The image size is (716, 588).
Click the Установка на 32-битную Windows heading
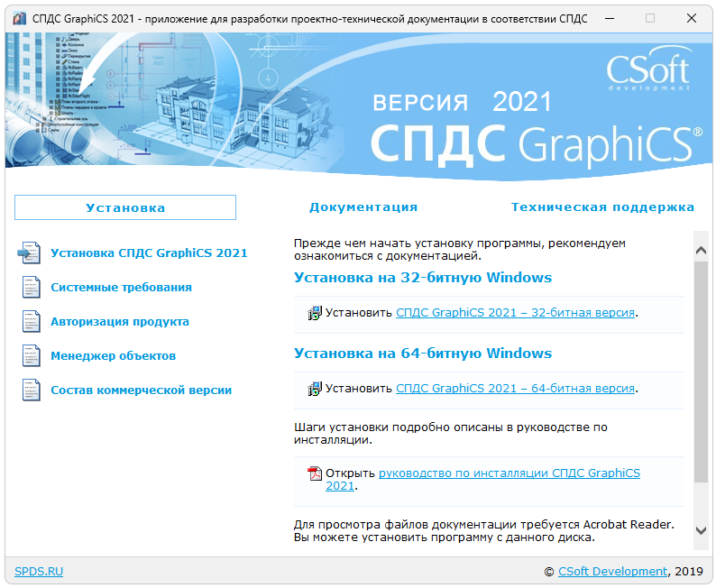pyautogui.click(x=423, y=278)
